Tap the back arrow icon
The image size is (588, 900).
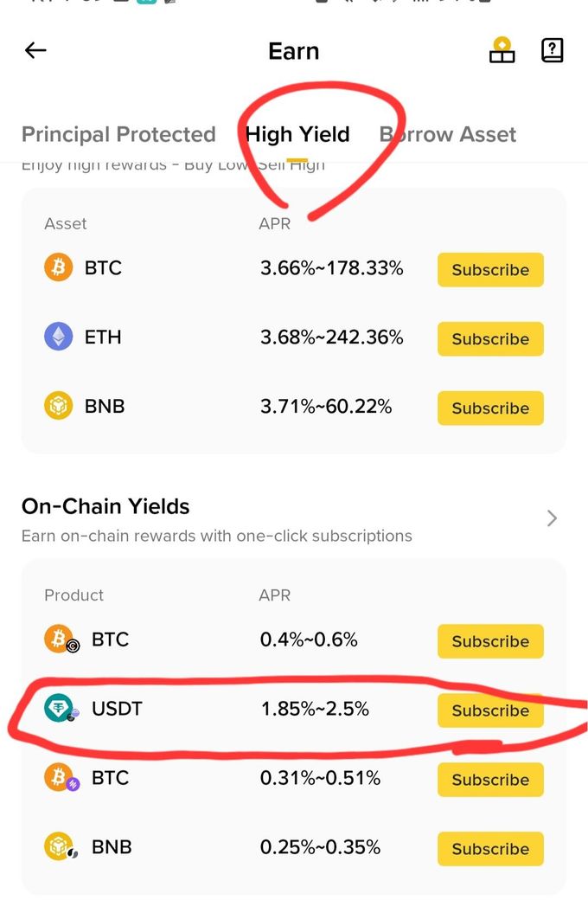pyautogui.click(x=35, y=51)
